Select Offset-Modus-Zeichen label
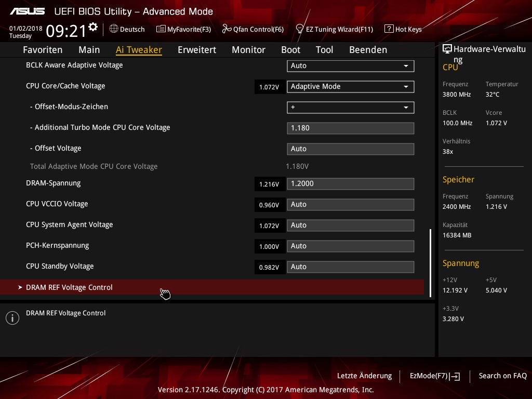 (x=69, y=107)
